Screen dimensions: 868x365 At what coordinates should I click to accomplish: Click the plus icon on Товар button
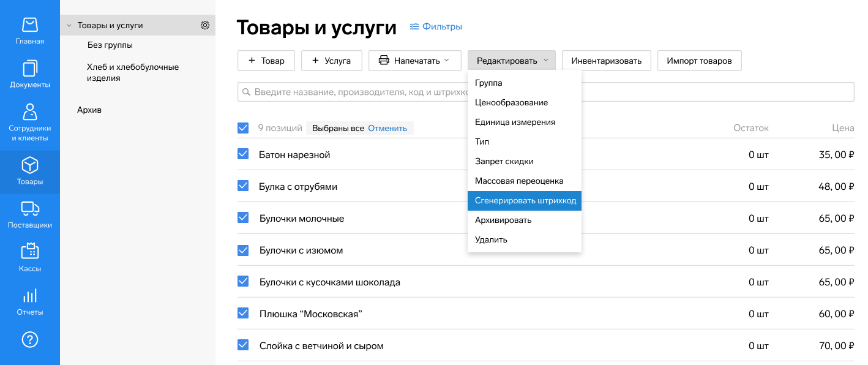(x=252, y=61)
